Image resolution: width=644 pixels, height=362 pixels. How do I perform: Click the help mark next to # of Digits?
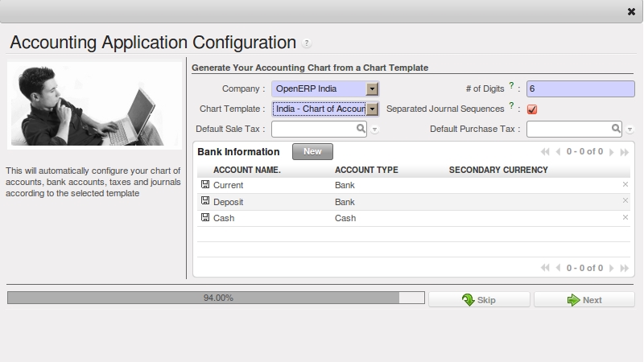click(511, 85)
